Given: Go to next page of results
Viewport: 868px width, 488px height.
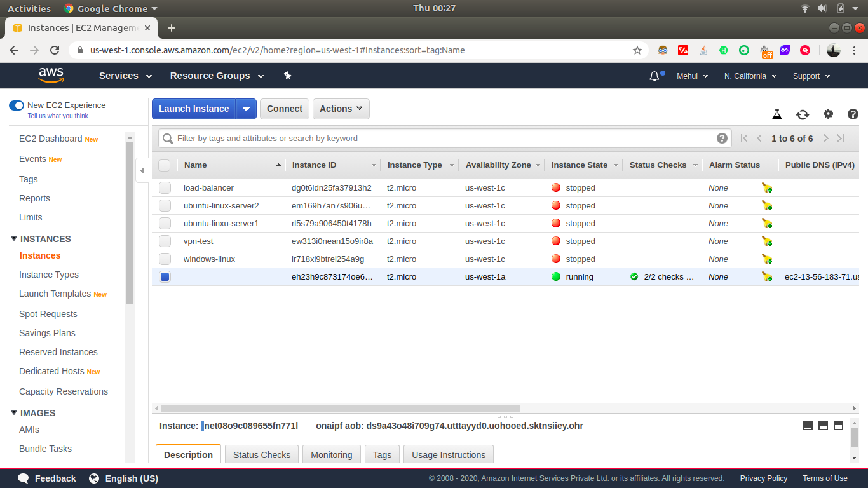Looking at the screenshot, I should (825, 138).
